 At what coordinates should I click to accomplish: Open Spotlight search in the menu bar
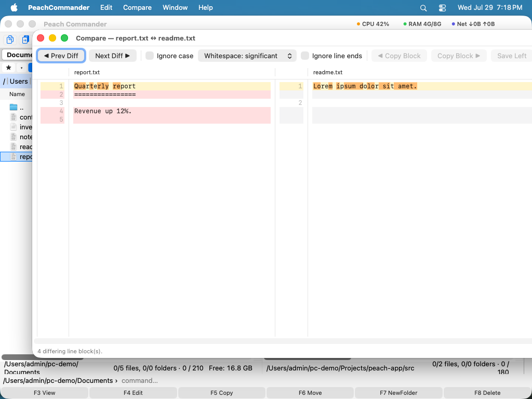click(423, 8)
